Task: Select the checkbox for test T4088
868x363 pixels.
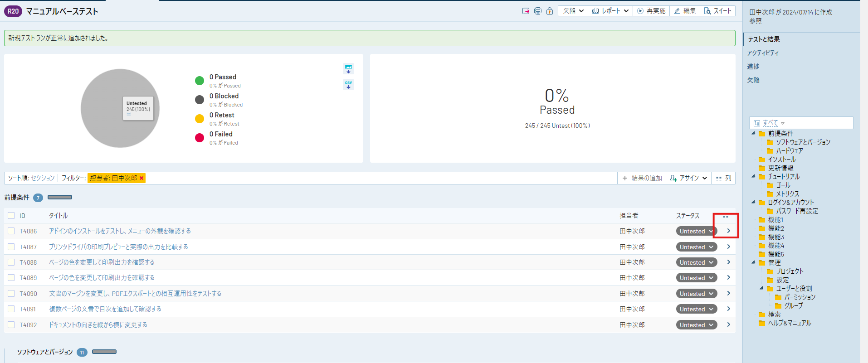Action: (x=11, y=262)
